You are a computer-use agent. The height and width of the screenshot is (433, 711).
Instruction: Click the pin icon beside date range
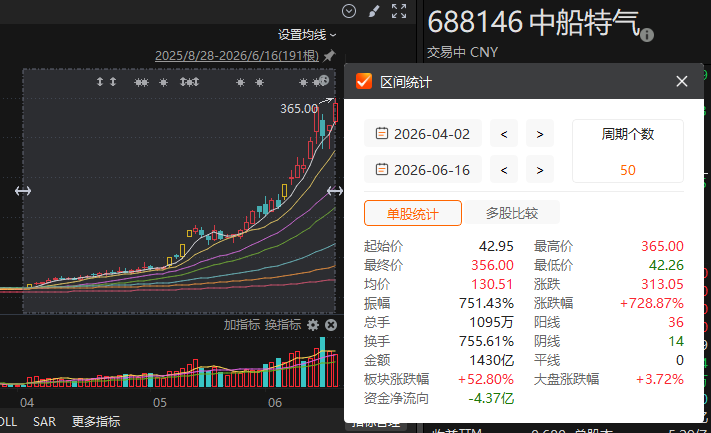[x=329, y=56]
